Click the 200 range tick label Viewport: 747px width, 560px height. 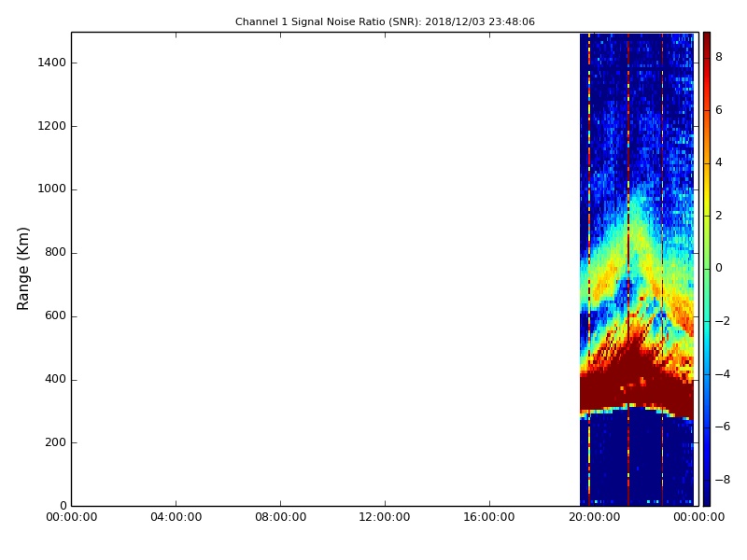coord(55,442)
